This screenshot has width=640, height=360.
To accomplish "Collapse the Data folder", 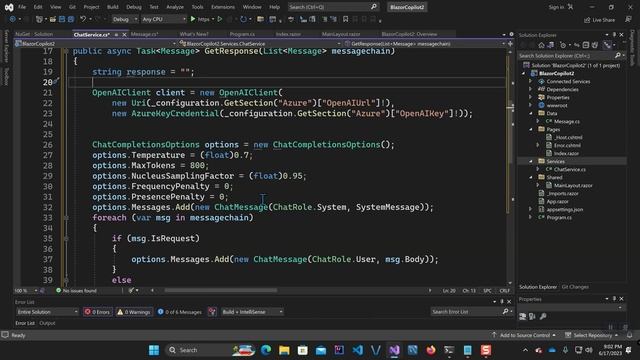I will (x=531, y=113).
